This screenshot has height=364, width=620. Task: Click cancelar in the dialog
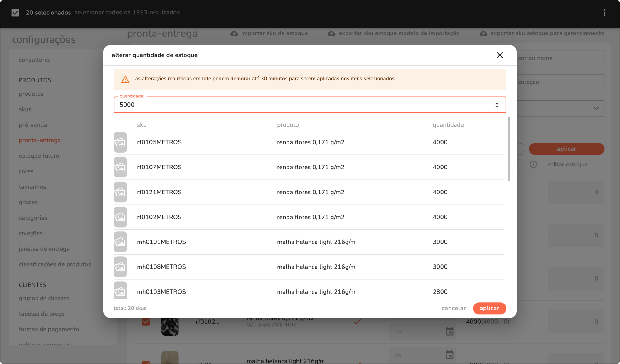tap(454, 308)
